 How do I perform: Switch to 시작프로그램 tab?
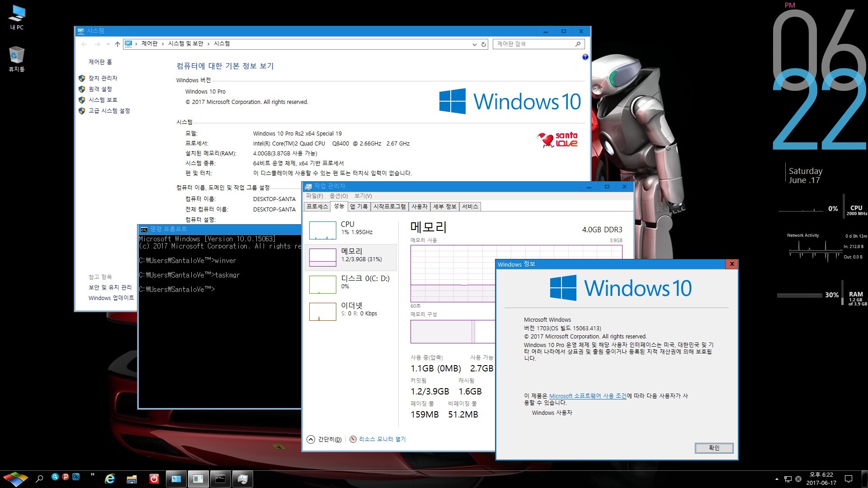tap(389, 206)
